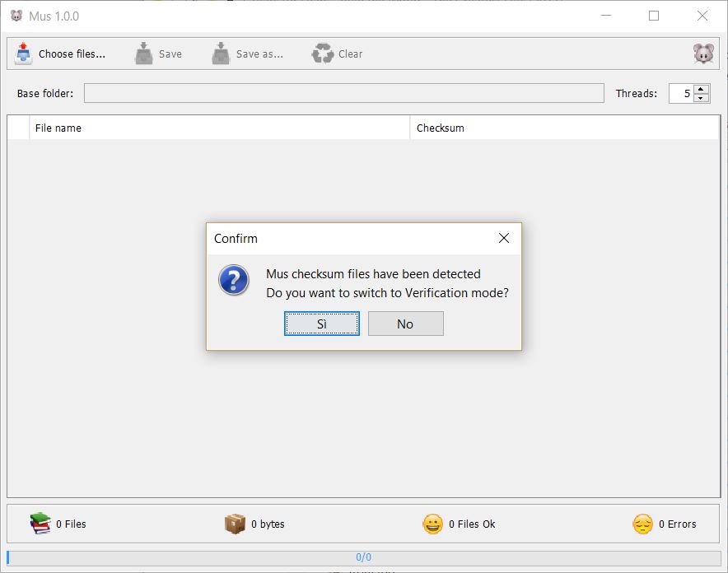Click the sad face icon for Errors
728x573 pixels.
643,524
